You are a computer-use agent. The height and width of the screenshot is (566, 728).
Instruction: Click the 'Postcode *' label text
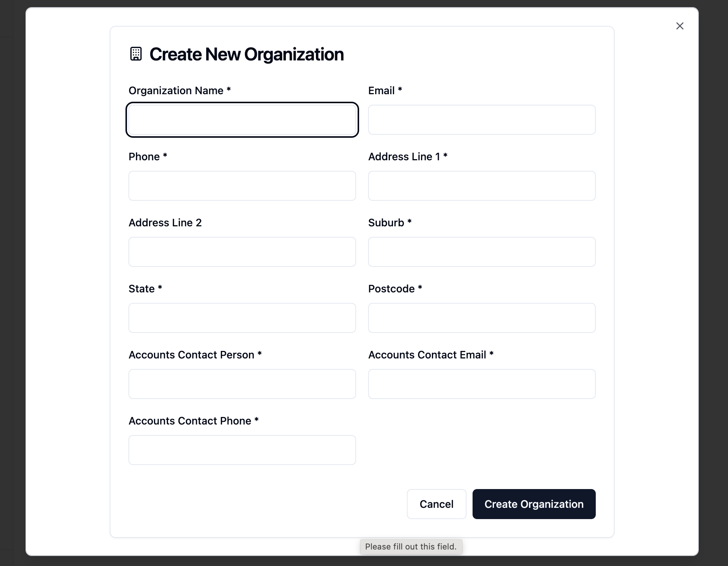395,289
